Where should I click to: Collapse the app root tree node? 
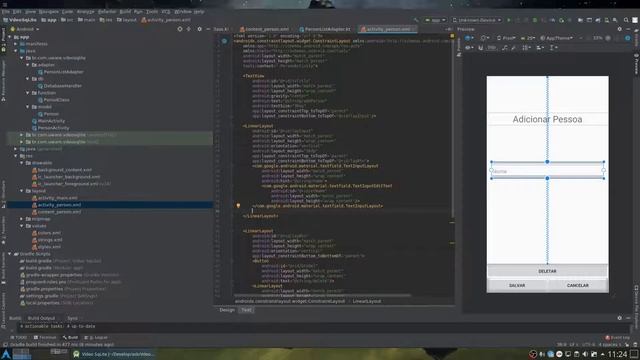pyautogui.click(x=10, y=37)
